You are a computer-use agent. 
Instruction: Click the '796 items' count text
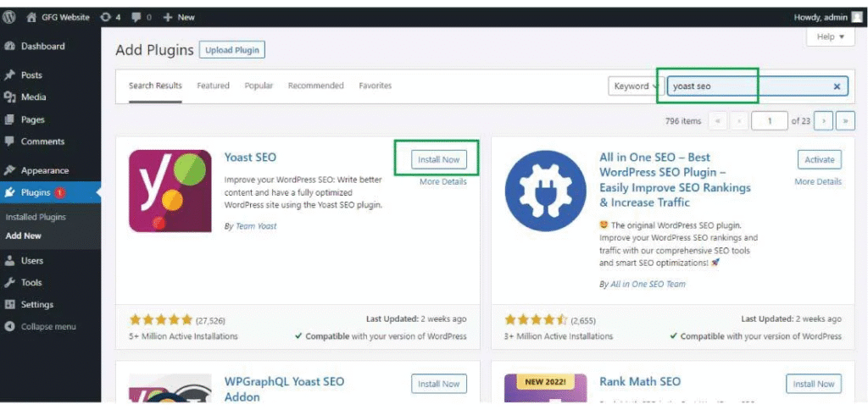click(682, 121)
